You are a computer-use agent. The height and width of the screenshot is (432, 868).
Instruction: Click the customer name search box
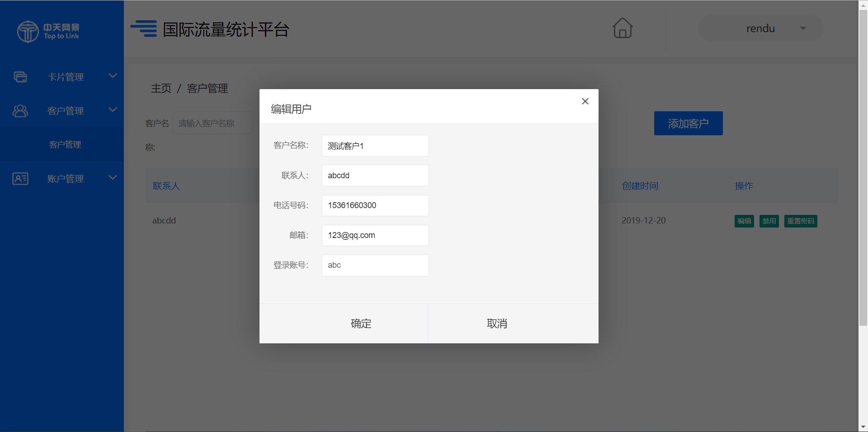pos(212,123)
